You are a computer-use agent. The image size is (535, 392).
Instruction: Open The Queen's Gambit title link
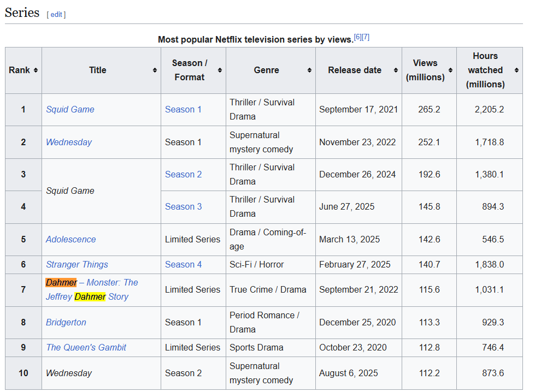[x=86, y=348]
